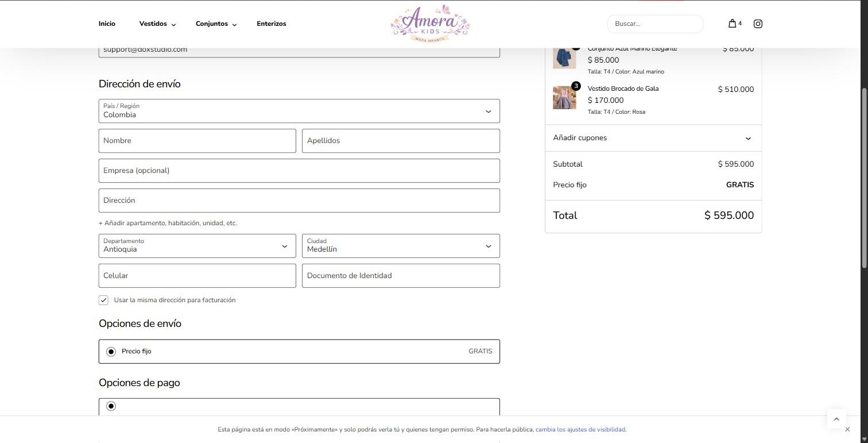Viewport: 868px width, 443px height.
Task: Go to the Enterizos page
Action: pyautogui.click(x=272, y=24)
